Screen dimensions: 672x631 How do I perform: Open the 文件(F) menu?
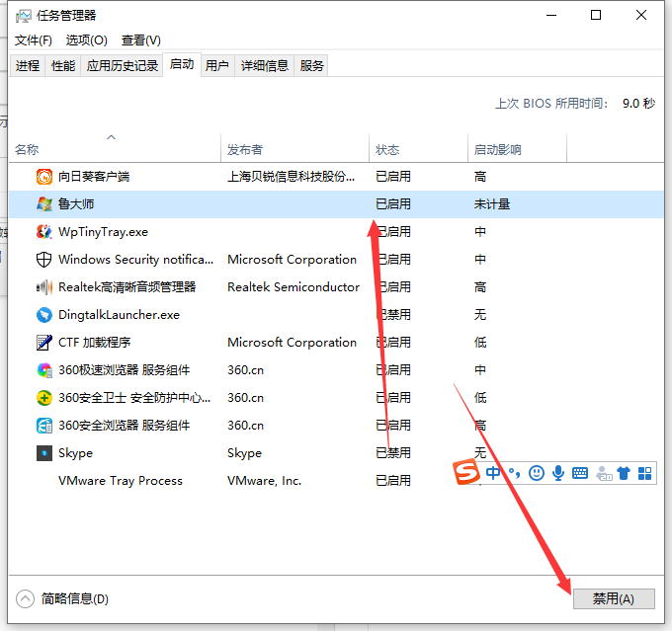point(34,40)
